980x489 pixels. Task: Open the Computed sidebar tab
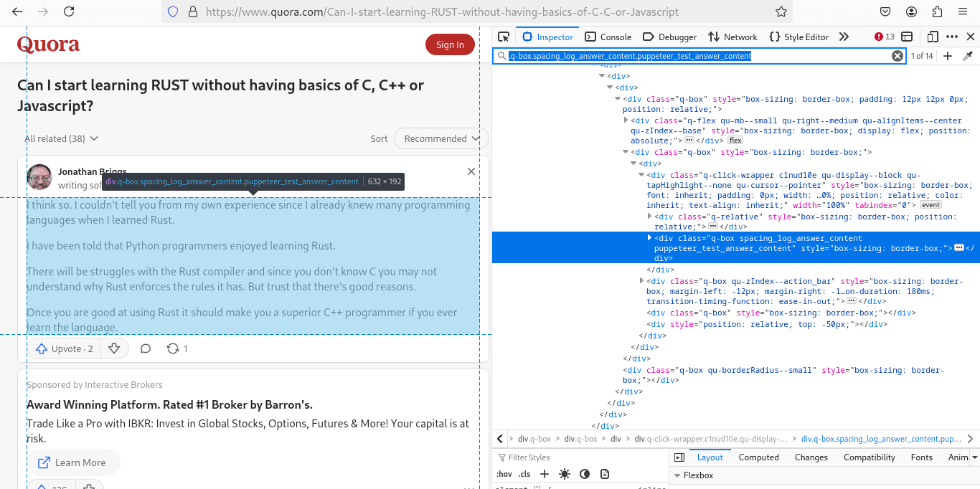pyautogui.click(x=758, y=457)
